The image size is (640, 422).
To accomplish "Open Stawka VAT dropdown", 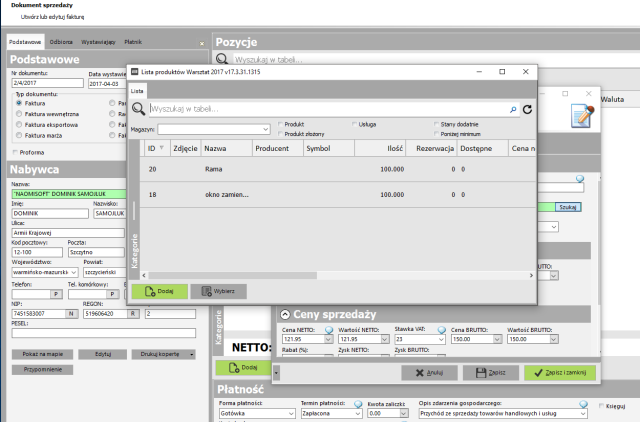I will 441,339.
